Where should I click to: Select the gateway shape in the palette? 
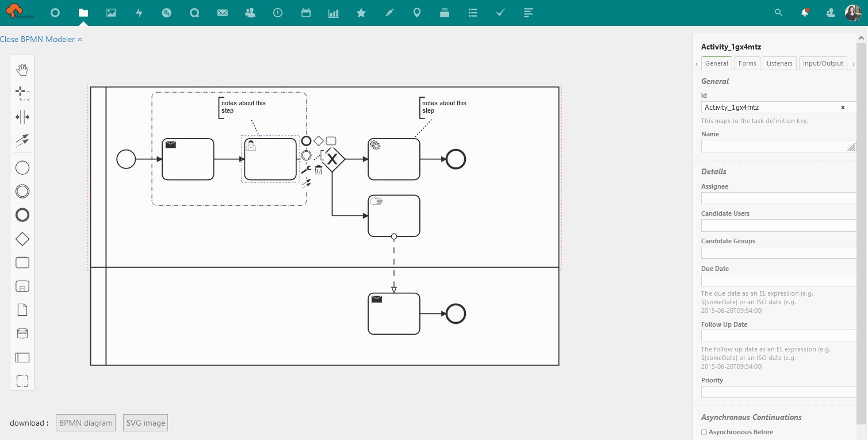(x=22, y=239)
